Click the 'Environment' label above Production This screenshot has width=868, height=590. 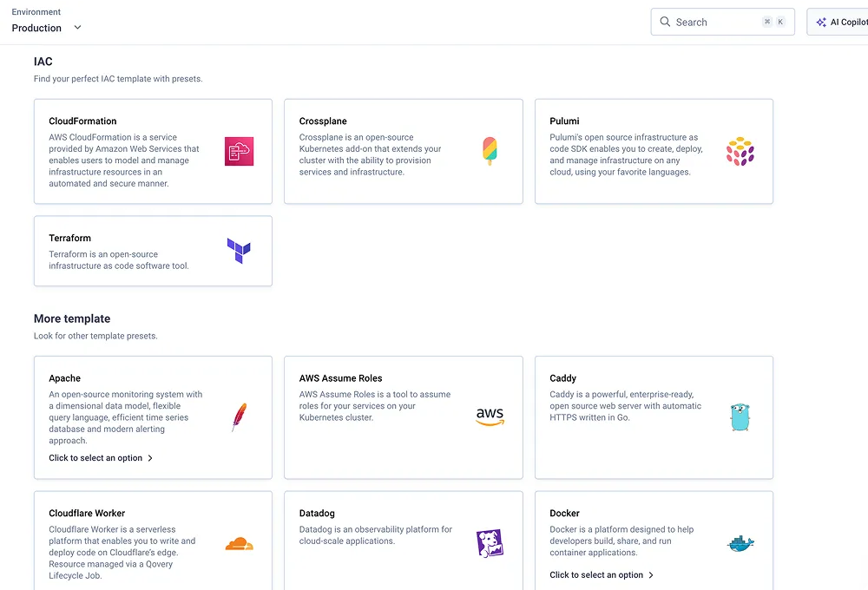(x=36, y=11)
